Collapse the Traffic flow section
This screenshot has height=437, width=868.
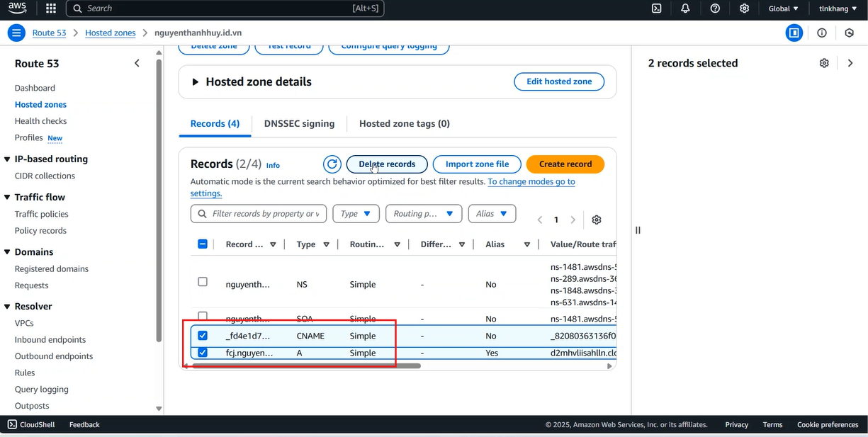(x=8, y=198)
